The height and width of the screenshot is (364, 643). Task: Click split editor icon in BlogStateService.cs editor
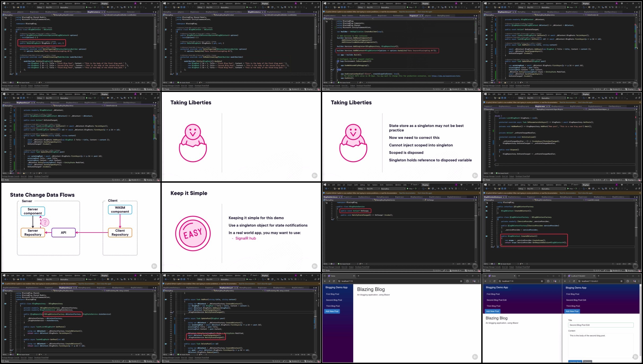[x=476, y=200]
